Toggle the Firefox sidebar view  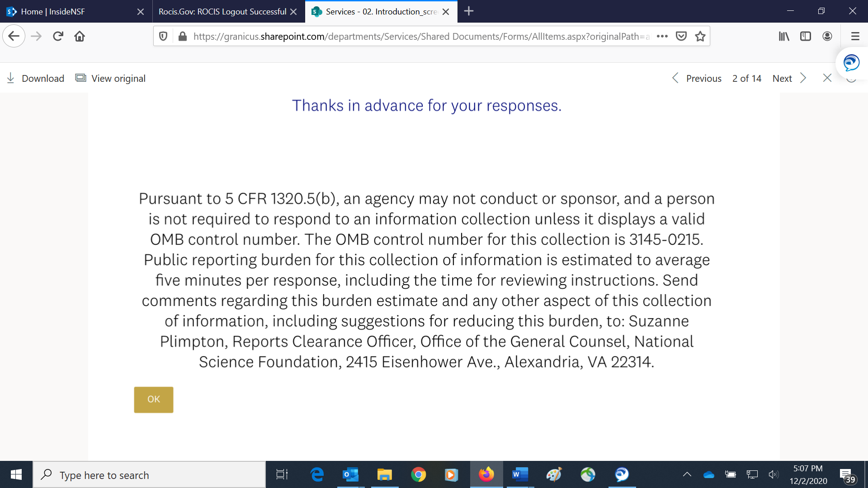pyautogui.click(x=806, y=36)
